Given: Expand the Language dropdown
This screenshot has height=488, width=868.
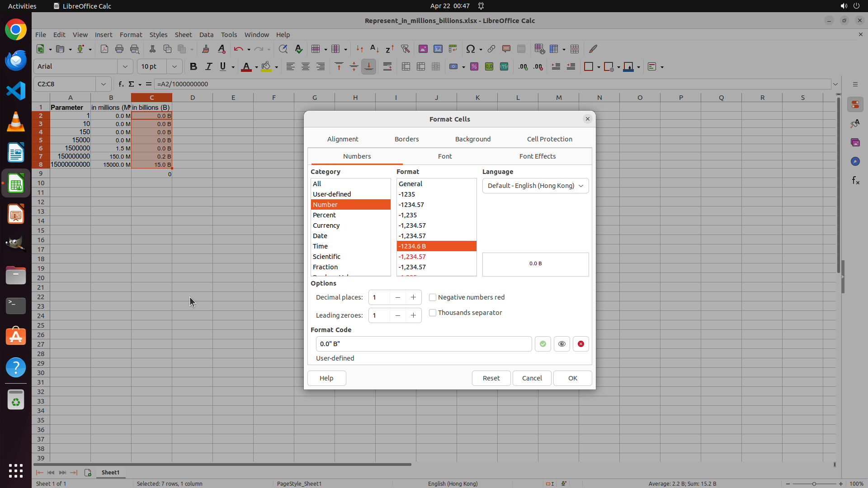Looking at the screenshot, I should (535, 186).
